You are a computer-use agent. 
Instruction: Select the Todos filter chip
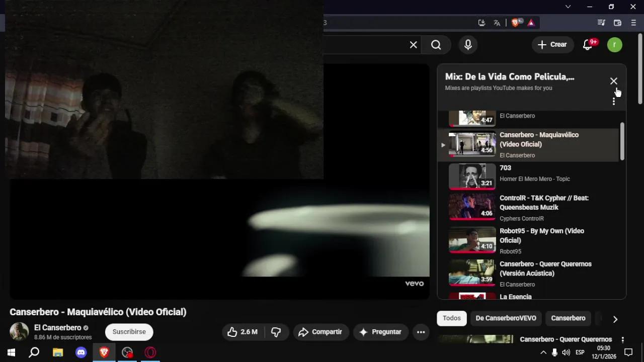451,318
